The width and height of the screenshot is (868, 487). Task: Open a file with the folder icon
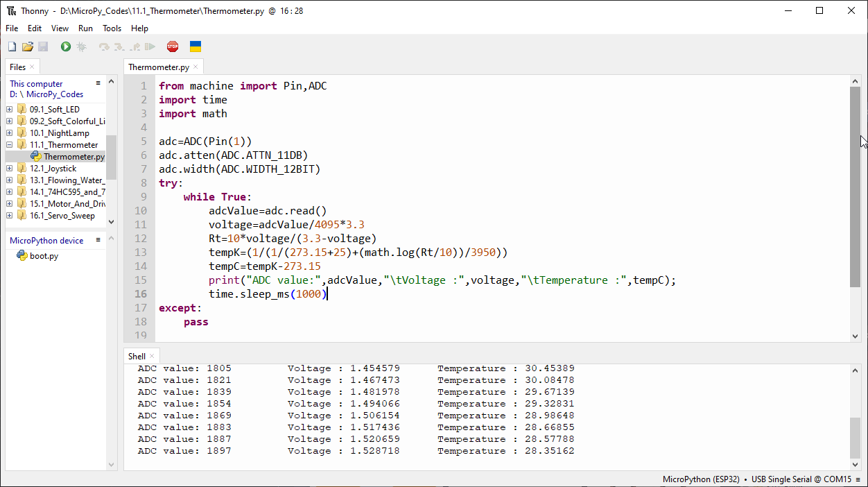(x=28, y=46)
